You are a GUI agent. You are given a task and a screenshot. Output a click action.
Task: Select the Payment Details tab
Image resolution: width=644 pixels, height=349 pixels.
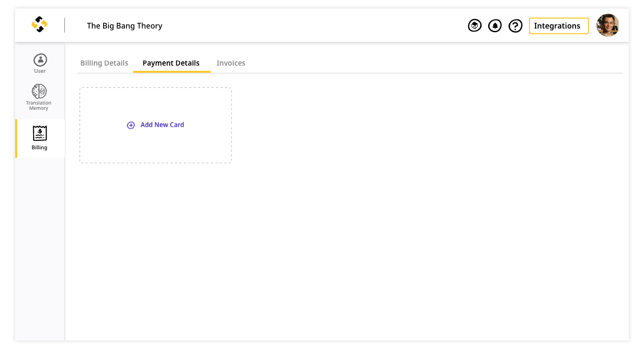tap(171, 63)
